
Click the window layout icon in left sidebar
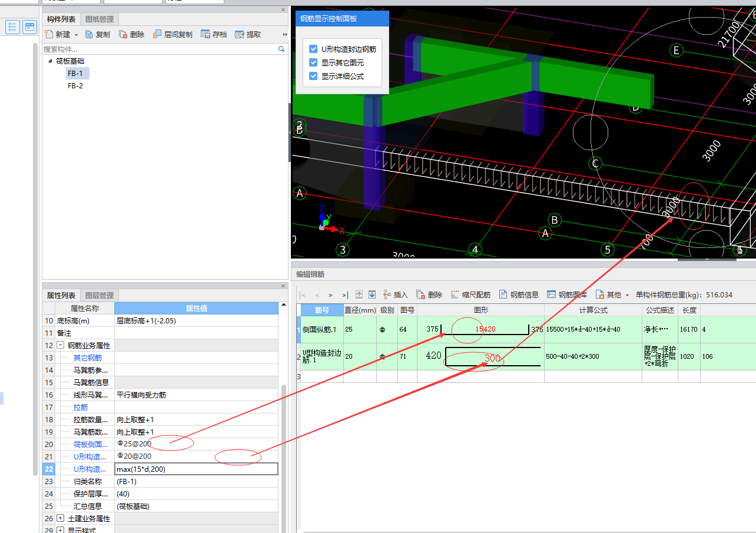[x=29, y=27]
